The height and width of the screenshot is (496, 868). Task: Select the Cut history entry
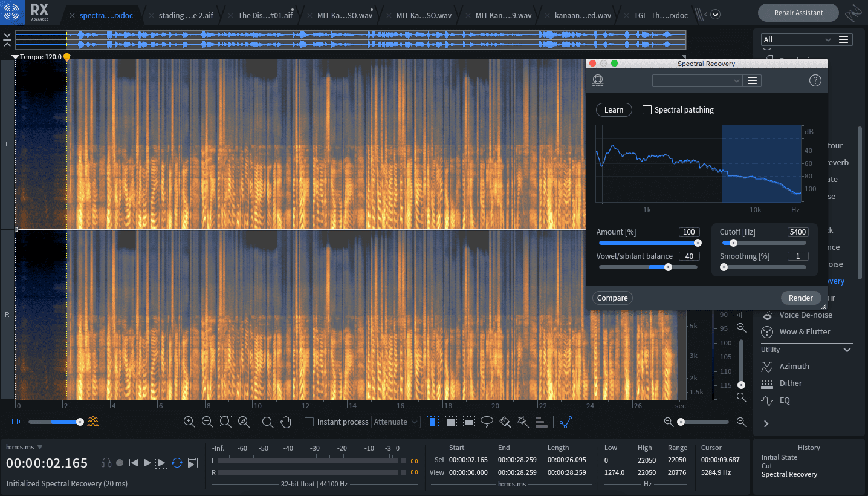tap(767, 466)
